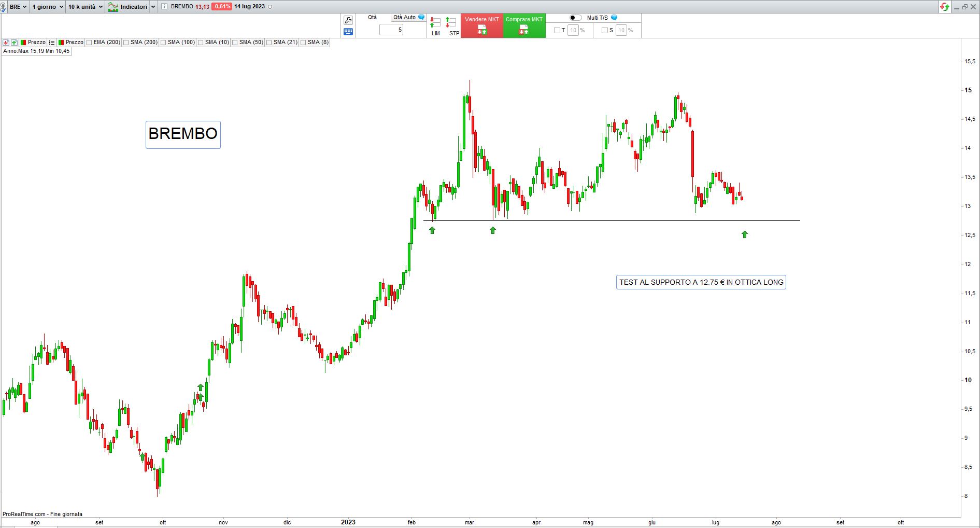Expand the 1 giorno timeframe dropdown

pyautogui.click(x=48, y=7)
